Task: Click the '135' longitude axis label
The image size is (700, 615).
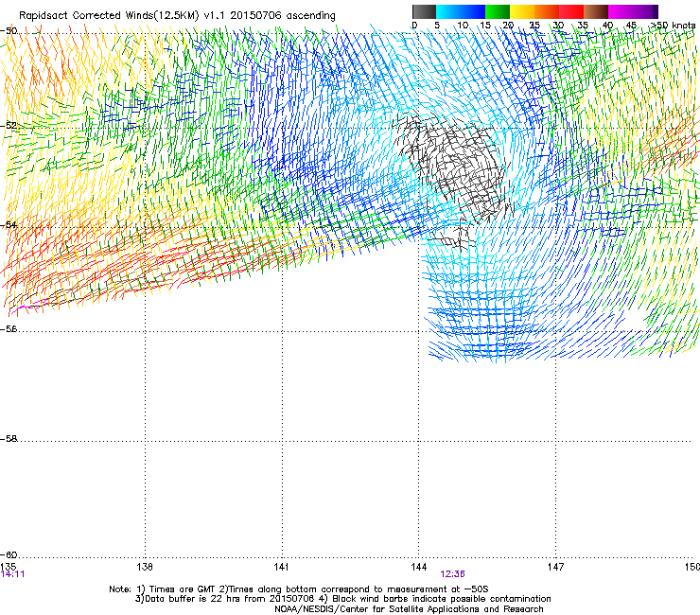Action: coord(9,567)
